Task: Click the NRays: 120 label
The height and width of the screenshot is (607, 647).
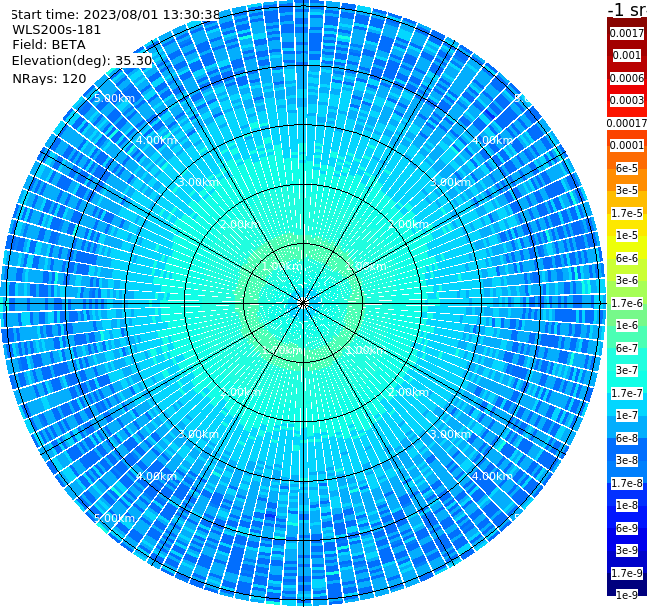Action: pyautogui.click(x=49, y=78)
